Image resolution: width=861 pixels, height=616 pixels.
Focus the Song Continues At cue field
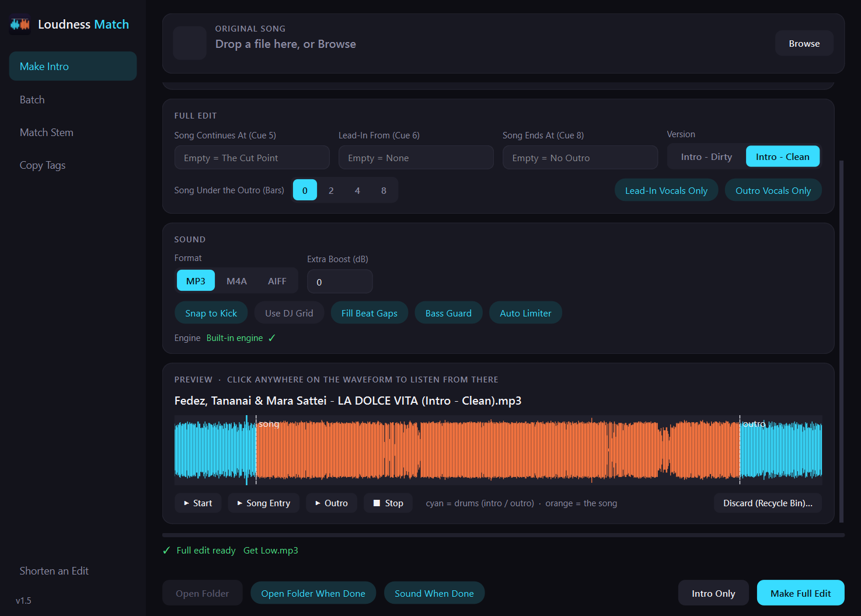(252, 158)
